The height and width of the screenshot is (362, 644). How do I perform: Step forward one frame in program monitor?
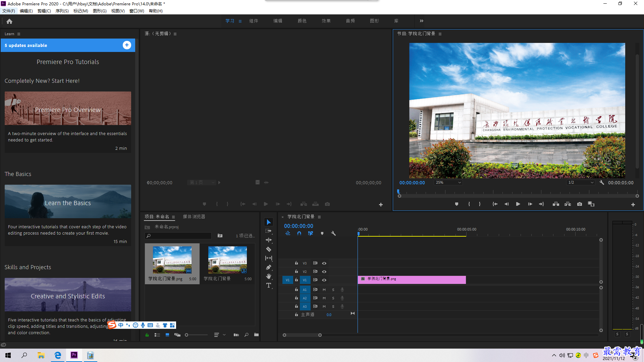pyautogui.click(x=530, y=204)
